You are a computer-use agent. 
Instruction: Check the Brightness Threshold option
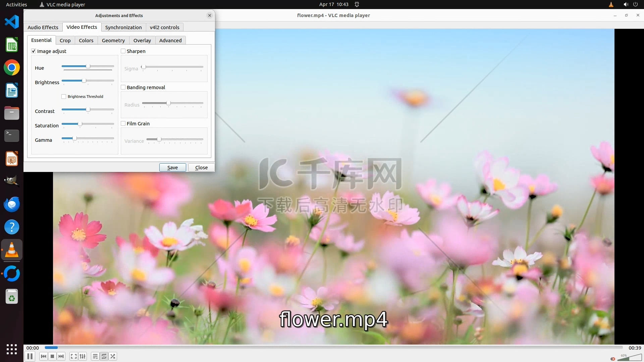pos(64,97)
